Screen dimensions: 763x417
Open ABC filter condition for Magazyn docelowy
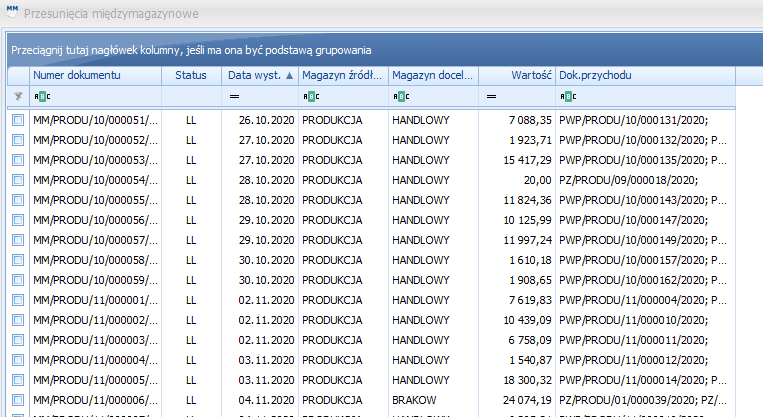tap(401, 96)
